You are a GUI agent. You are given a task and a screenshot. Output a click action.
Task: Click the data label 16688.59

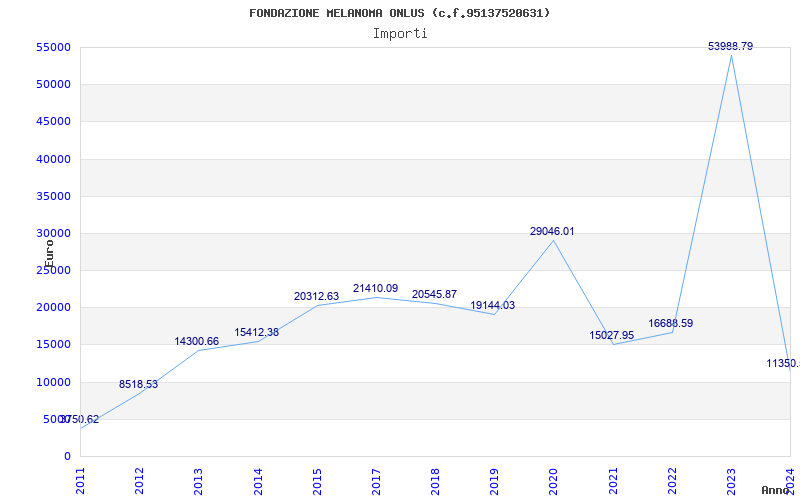[x=671, y=324]
